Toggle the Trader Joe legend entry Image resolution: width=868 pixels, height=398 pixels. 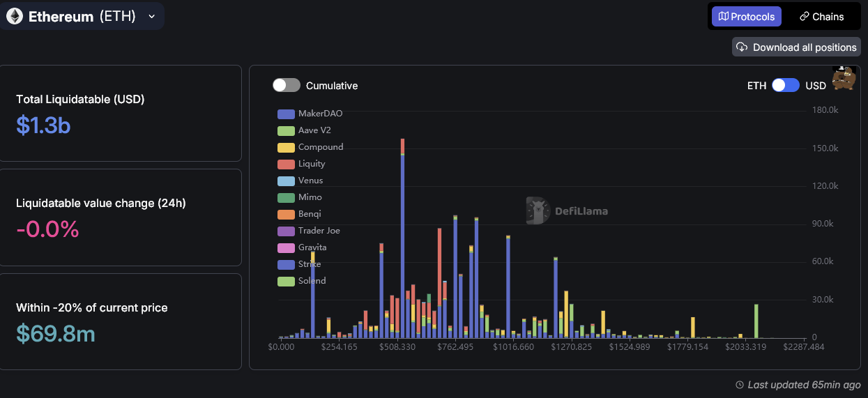[x=309, y=231]
